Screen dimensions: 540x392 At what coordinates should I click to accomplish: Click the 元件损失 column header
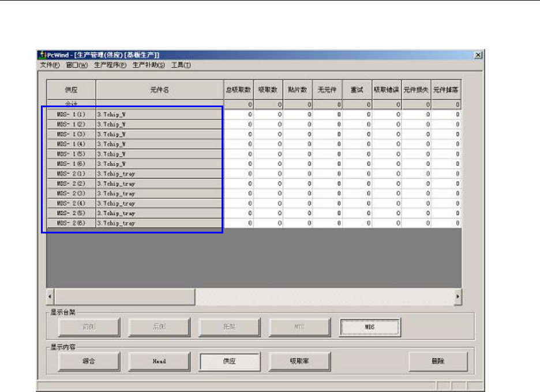(x=416, y=90)
